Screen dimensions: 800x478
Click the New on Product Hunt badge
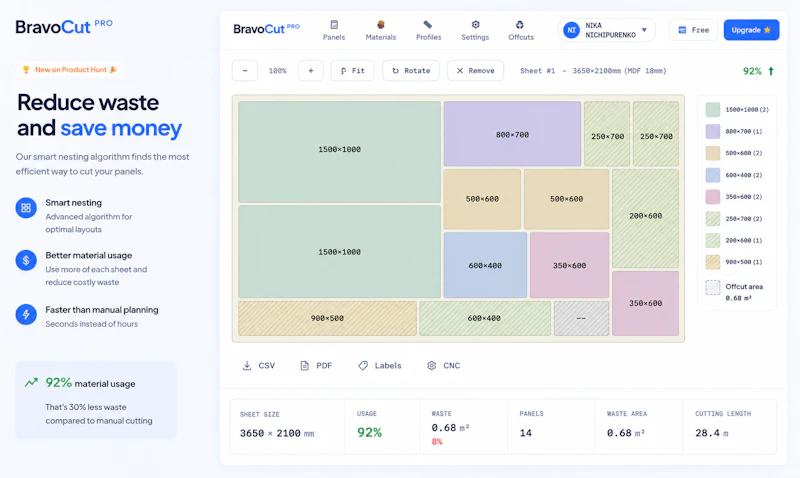click(69, 70)
